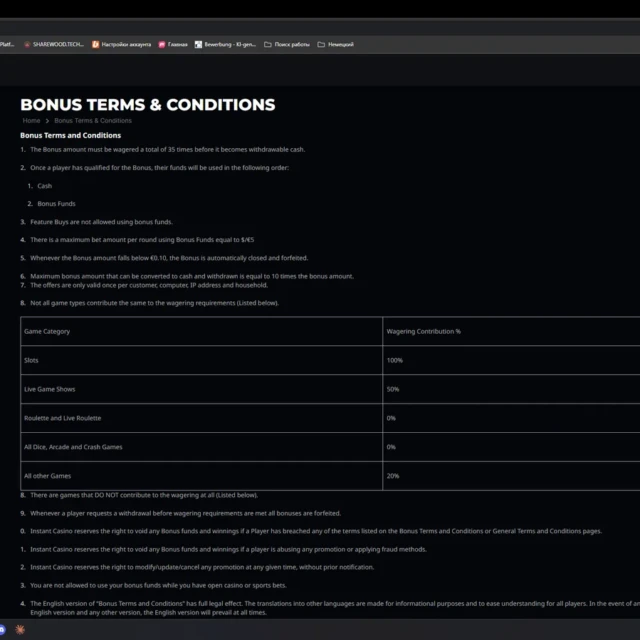Click the Discord icon in the taskbar

coord(2,629)
